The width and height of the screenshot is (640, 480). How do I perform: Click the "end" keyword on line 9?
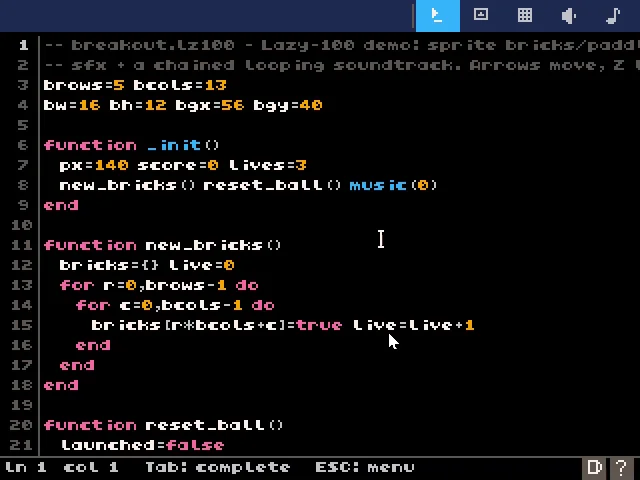click(61, 205)
